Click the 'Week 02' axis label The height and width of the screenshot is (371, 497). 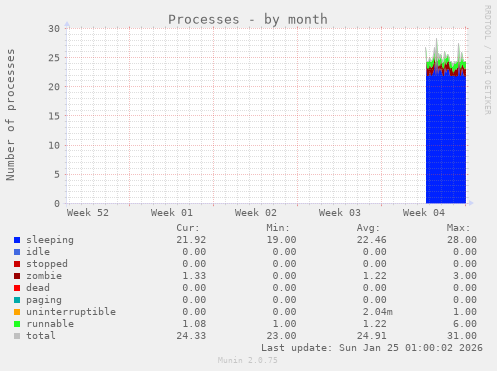click(256, 213)
